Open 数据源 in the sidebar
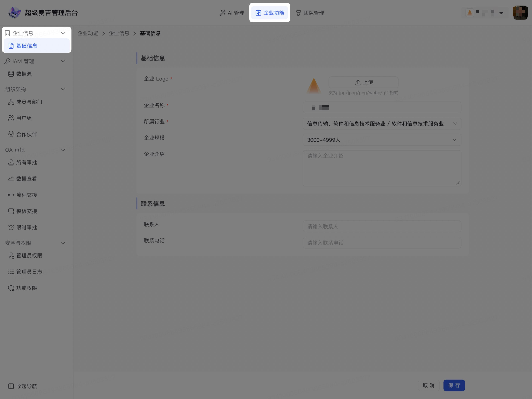This screenshot has height=399, width=532. (37, 74)
